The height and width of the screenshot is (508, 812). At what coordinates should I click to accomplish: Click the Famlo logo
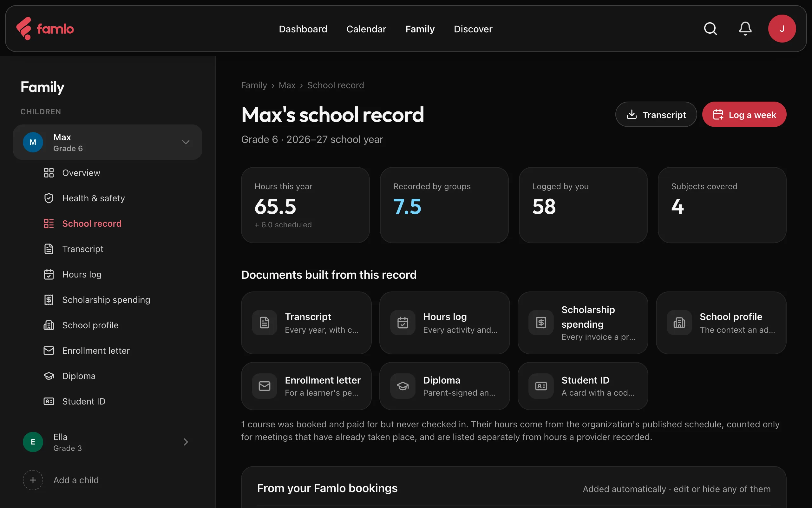point(45,29)
